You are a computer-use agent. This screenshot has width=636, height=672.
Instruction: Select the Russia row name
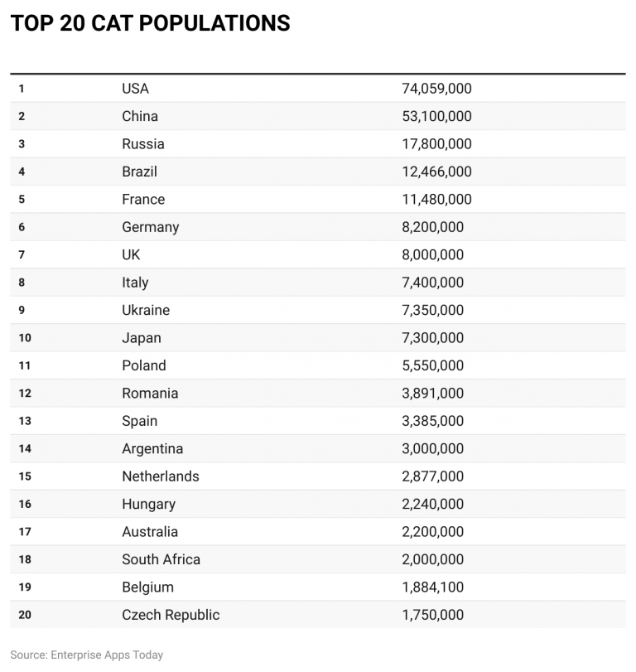point(143,144)
